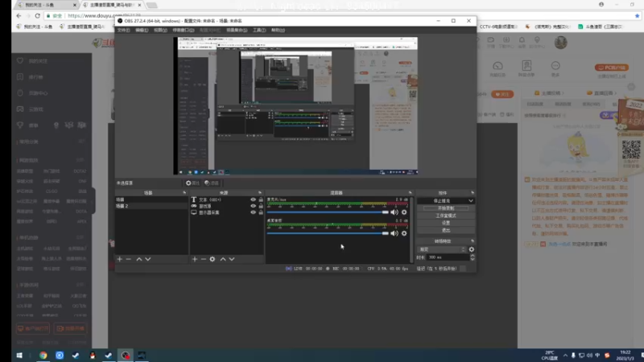Viewport: 644px width, 362px height.
Task: Click the OBS preview canvas thumbnail
Action: 295,106
